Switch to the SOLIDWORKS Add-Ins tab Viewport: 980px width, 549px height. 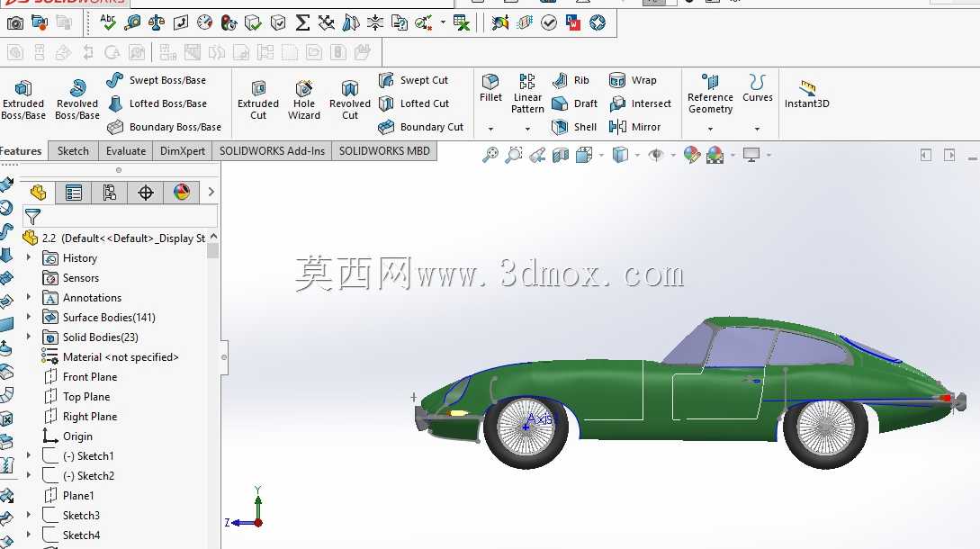[x=272, y=150]
